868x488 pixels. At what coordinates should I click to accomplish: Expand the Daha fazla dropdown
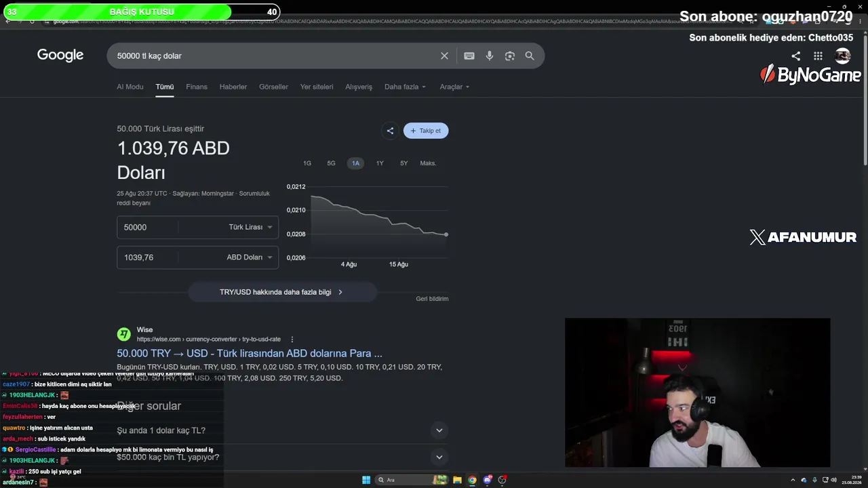point(405,87)
